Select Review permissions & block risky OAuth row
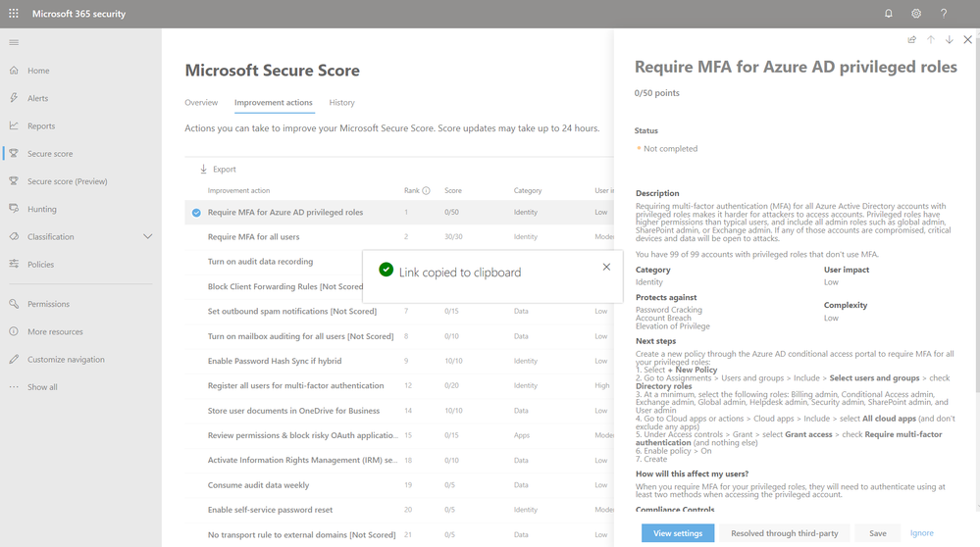 [x=398, y=435]
